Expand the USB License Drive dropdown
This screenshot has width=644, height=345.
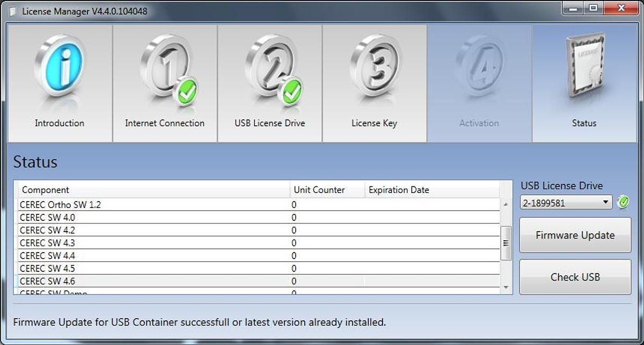[x=566, y=203]
